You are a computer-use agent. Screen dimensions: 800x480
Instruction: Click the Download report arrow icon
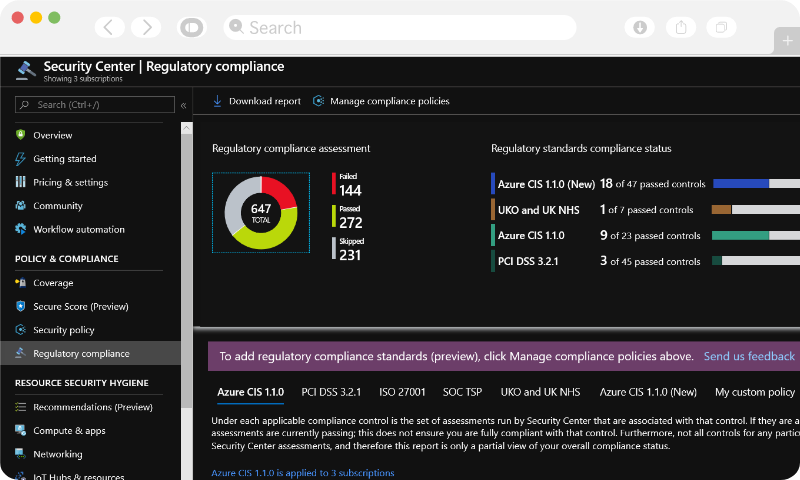(217, 101)
